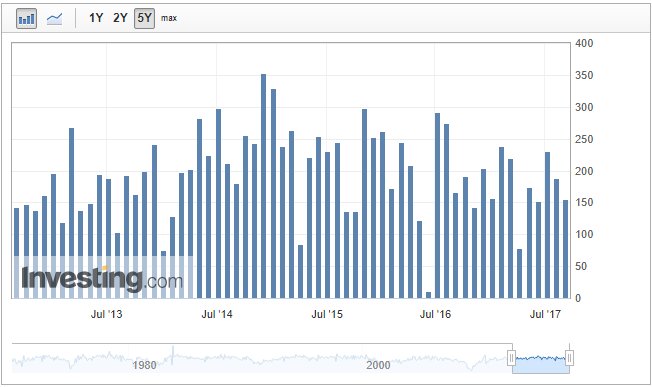Select the 2Y time range
This screenshot has width=652, height=387.
pos(120,18)
